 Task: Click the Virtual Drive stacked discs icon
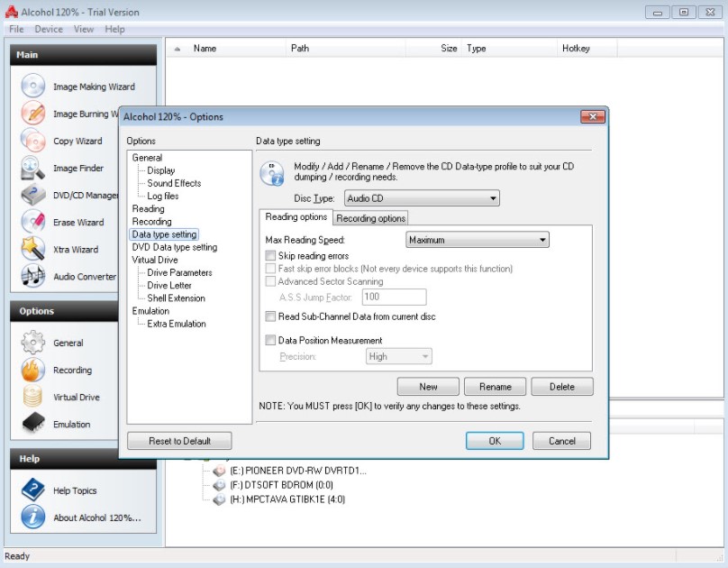pyautogui.click(x=33, y=397)
